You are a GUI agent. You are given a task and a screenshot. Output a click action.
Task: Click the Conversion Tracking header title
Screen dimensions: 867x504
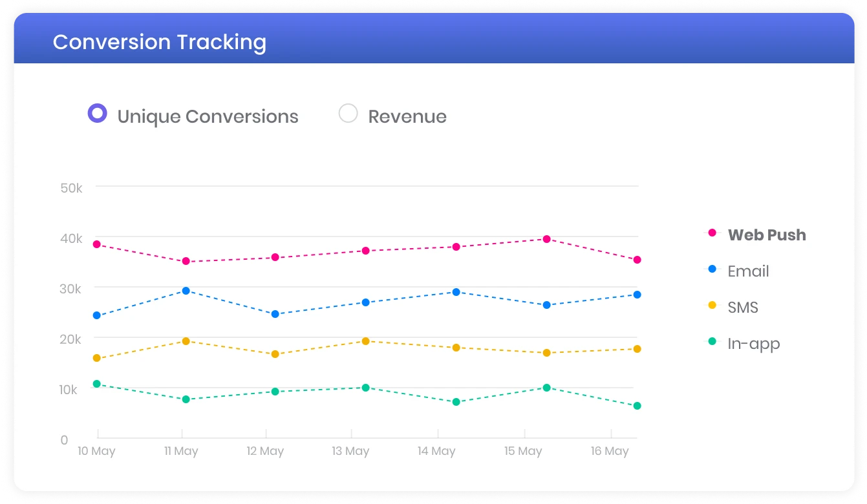160,42
